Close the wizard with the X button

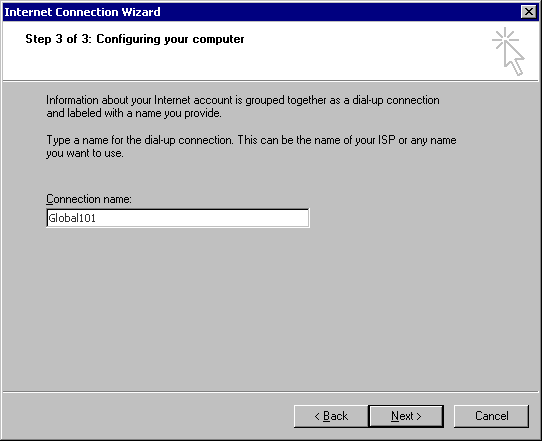[x=529, y=12]
